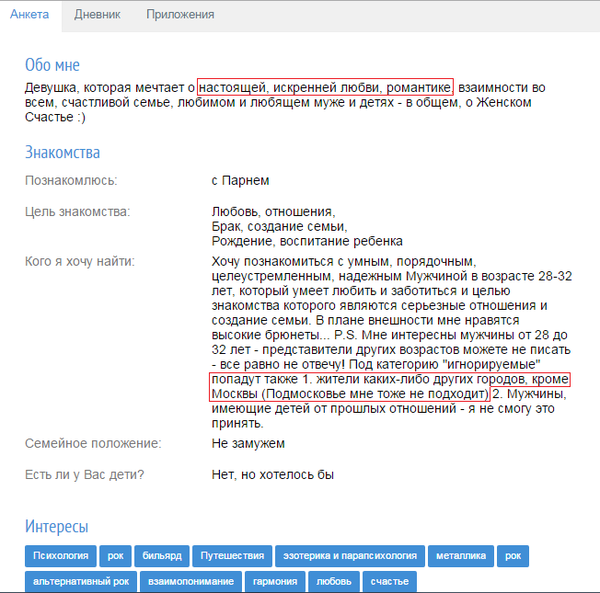This screenshot has width=600, height=593.
Task: Select the бильярд interest tag
Action: coord(162,556)
